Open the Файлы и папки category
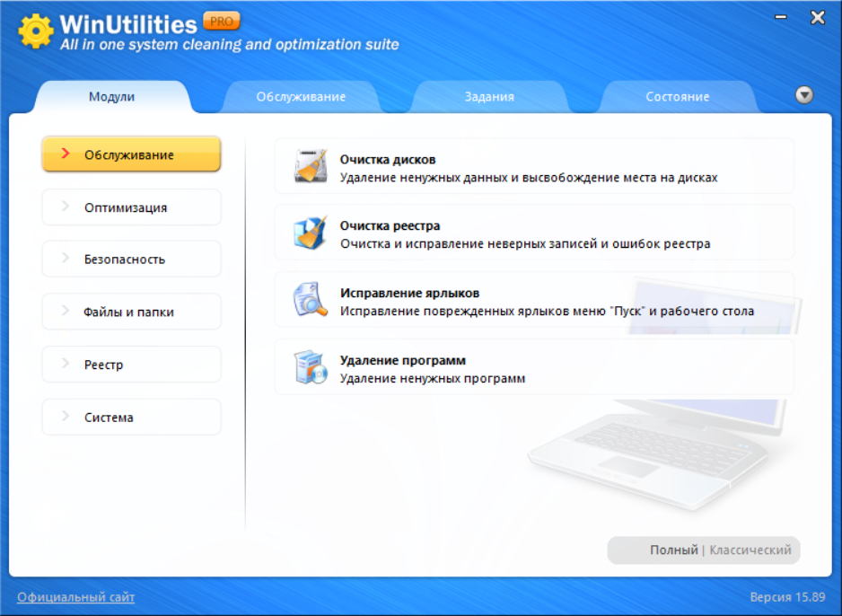The width and height of the screenshot is (842, 616). point(131,312)
